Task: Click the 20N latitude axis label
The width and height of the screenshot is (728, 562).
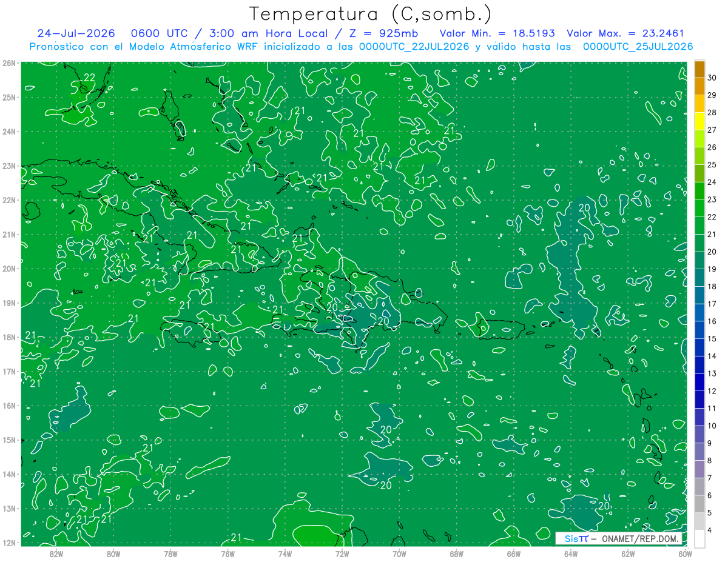Action: 8,269
